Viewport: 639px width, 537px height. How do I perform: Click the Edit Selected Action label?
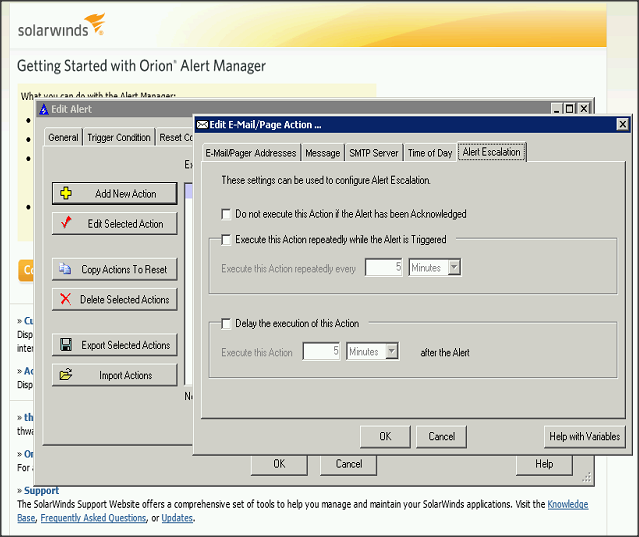pos(126,224)
